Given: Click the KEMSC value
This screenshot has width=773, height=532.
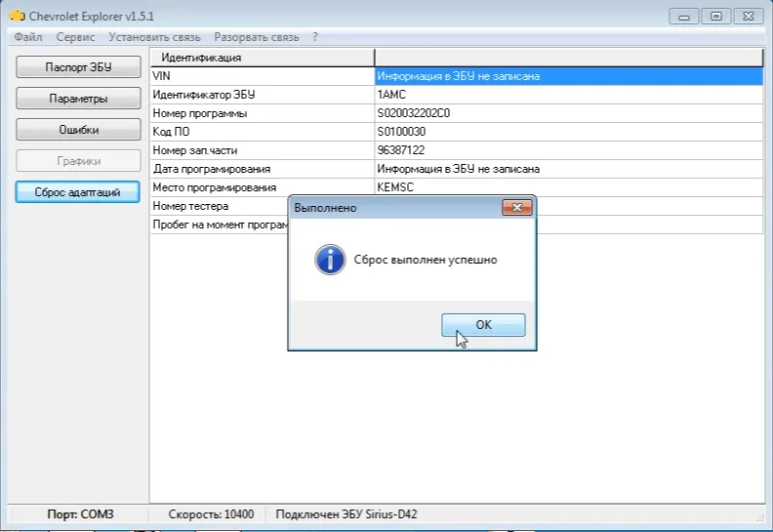Looking at the screenshot, I should point(395,187).
